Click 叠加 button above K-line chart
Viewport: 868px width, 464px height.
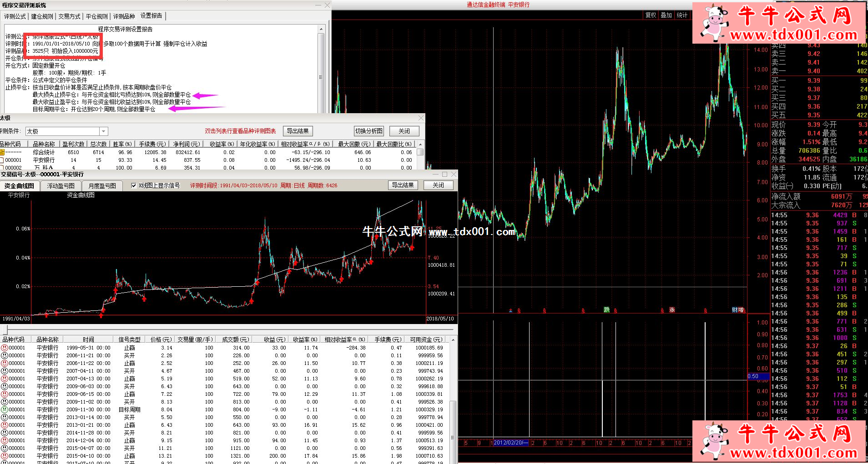(666, 15)
